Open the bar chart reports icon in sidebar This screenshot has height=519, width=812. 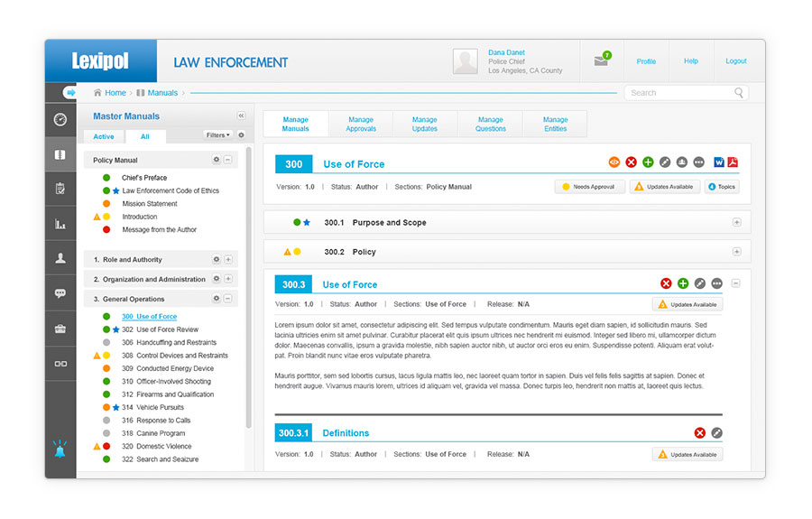(60, 224)
